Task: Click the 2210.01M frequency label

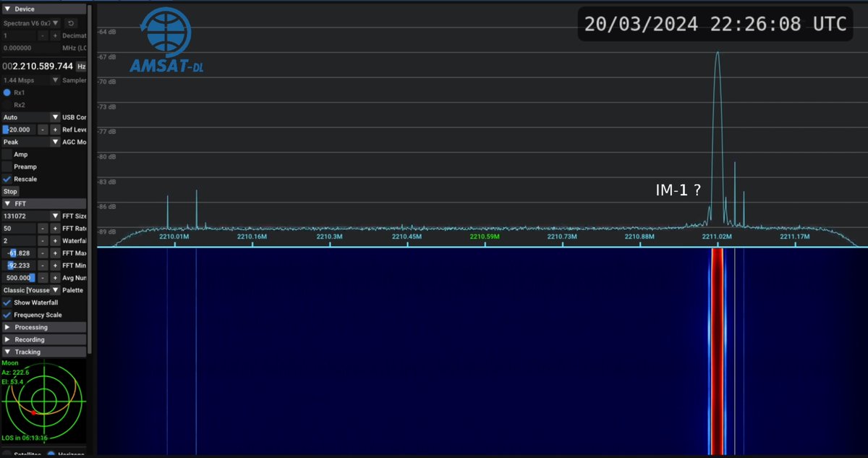Action: [x=174, y=236]
